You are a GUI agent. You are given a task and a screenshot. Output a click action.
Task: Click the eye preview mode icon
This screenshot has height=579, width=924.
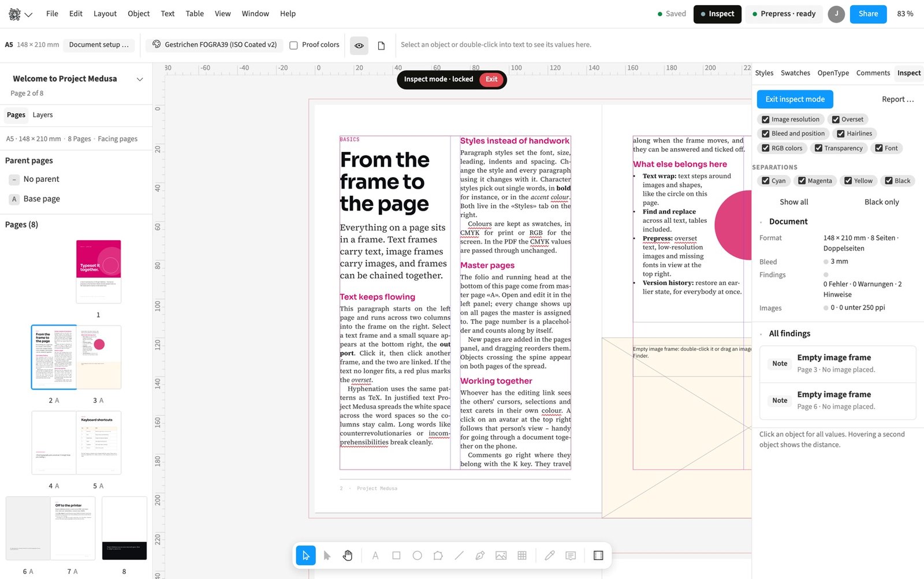pos(359,45)
